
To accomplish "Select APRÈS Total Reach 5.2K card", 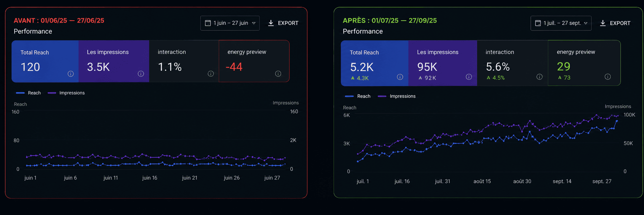I will coord(374,63).
